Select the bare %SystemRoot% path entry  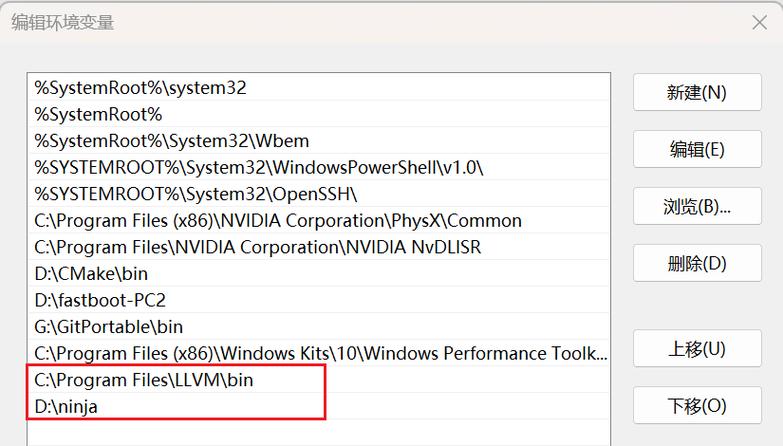(98, 114)
